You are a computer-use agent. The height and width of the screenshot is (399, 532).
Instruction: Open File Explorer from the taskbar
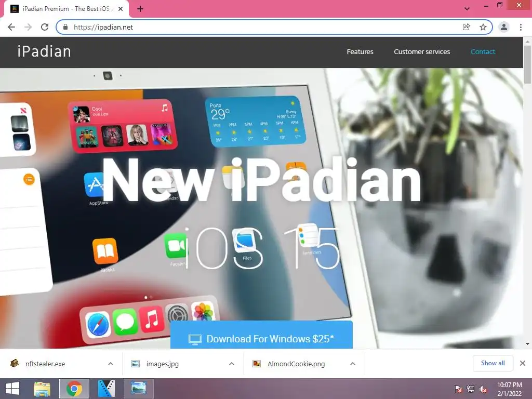click(42, 389)
